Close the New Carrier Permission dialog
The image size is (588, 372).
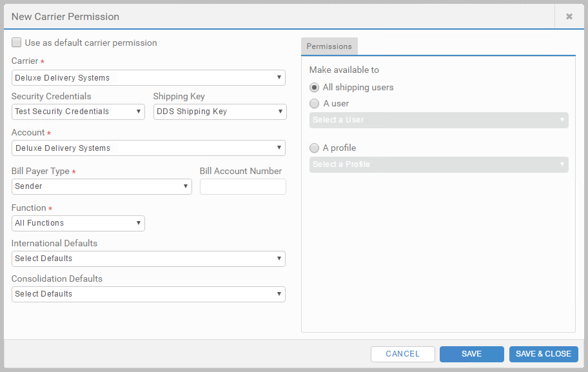coord(569,17)
